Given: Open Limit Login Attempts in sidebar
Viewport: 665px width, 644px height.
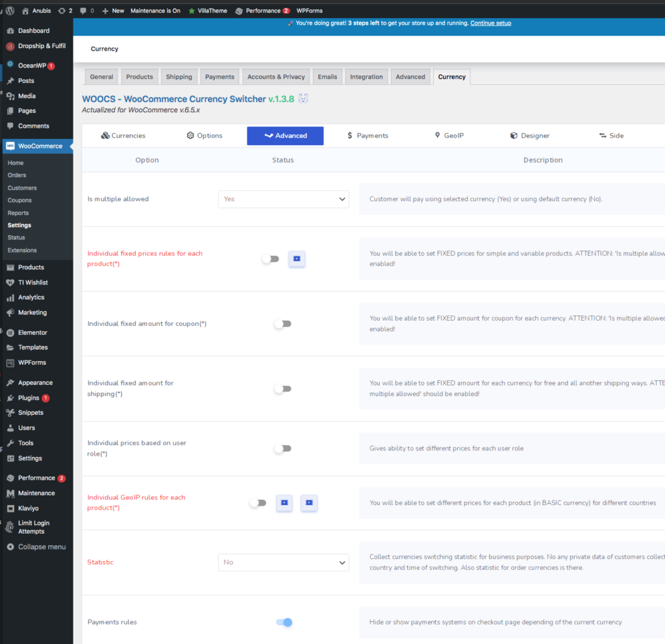Looking at the screenshot, I should click(x=34, y=527).
